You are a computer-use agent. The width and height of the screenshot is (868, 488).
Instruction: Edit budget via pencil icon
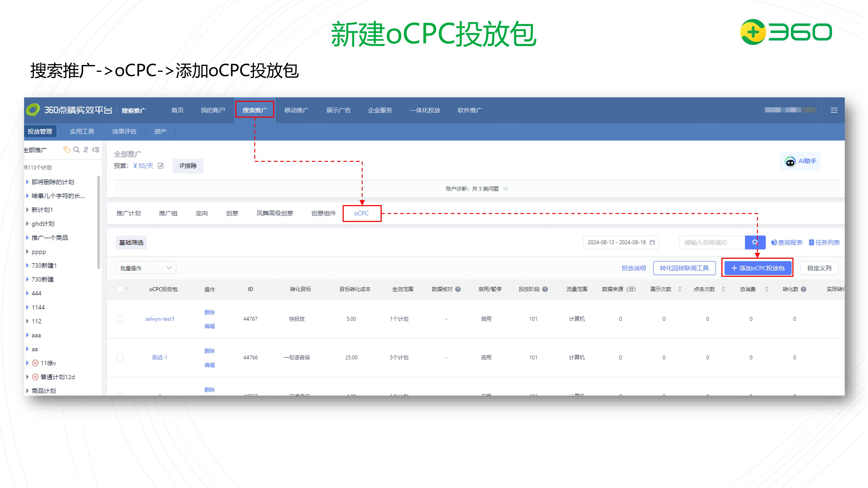[161, 166]
